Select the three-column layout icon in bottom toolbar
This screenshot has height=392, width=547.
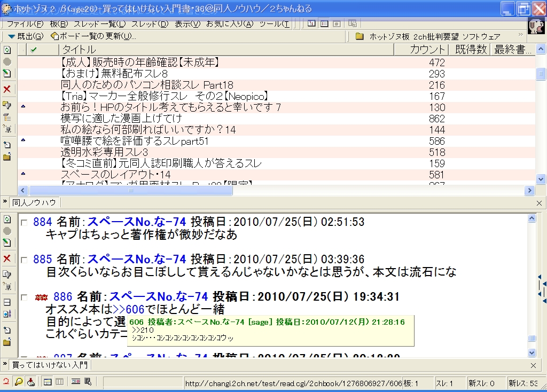coord(60,382)
